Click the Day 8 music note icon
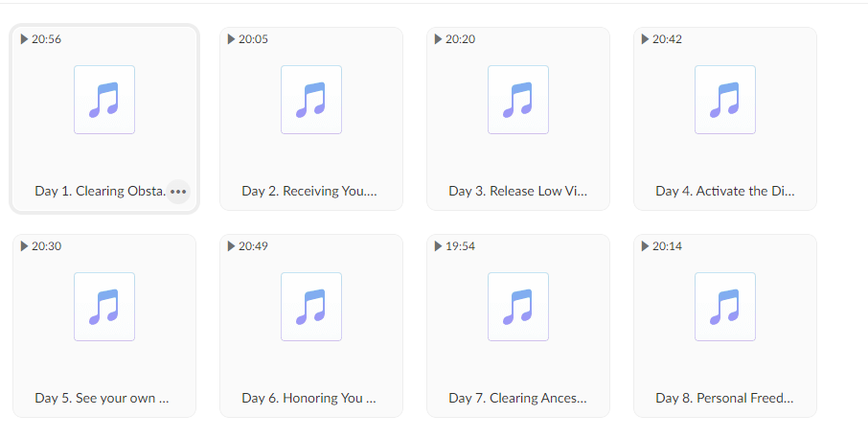The width and height of the screenshot is (868, 439). tap(725, 307)
